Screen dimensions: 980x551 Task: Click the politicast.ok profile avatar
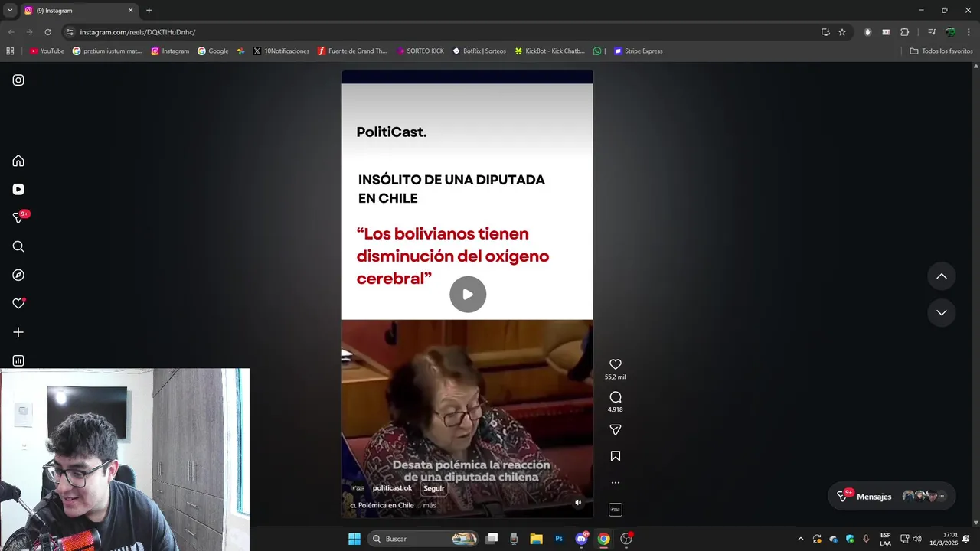pos(358,488)
